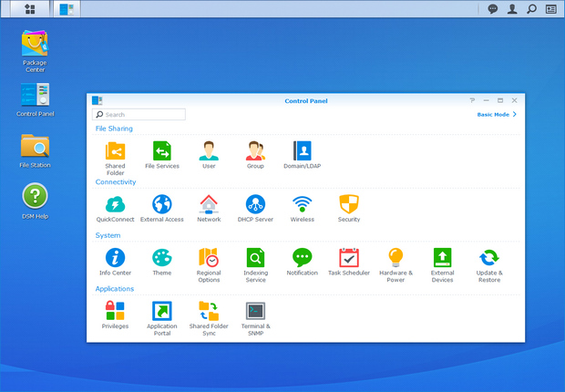Close the Control Panel window

515,100
